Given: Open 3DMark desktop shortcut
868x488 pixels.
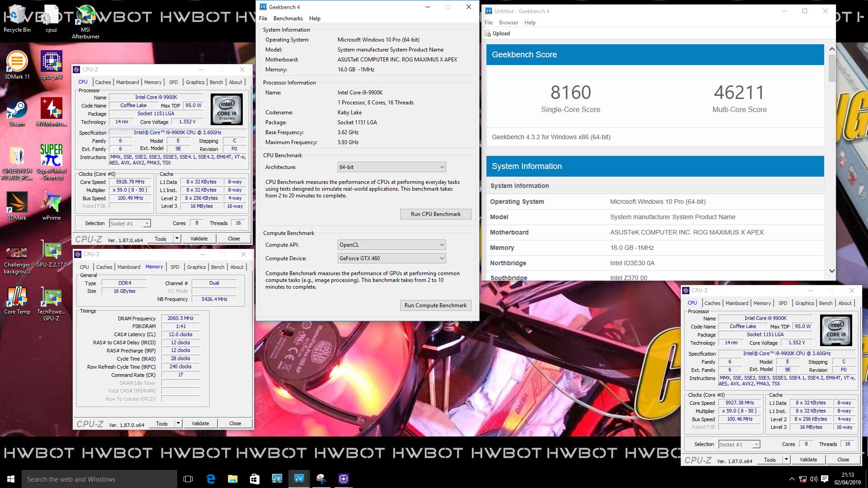Looking at the screenshot, I should click(x=17, y=206).
